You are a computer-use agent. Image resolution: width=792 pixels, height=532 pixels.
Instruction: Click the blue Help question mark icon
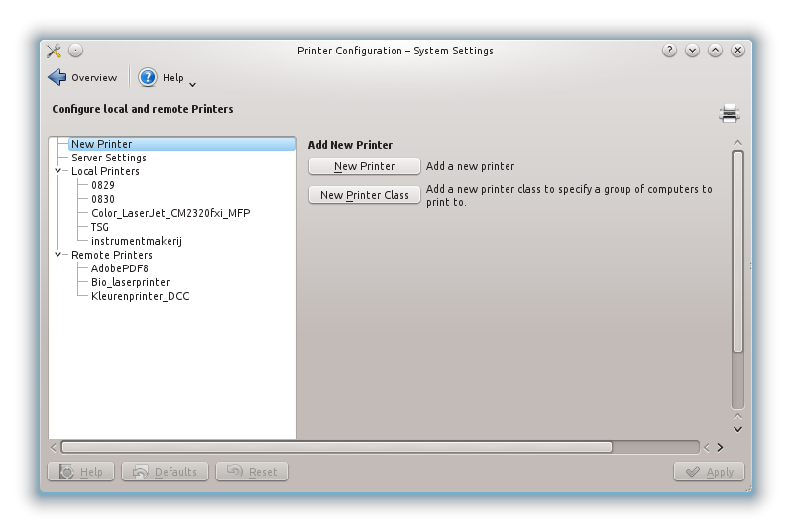coord(148,77)
